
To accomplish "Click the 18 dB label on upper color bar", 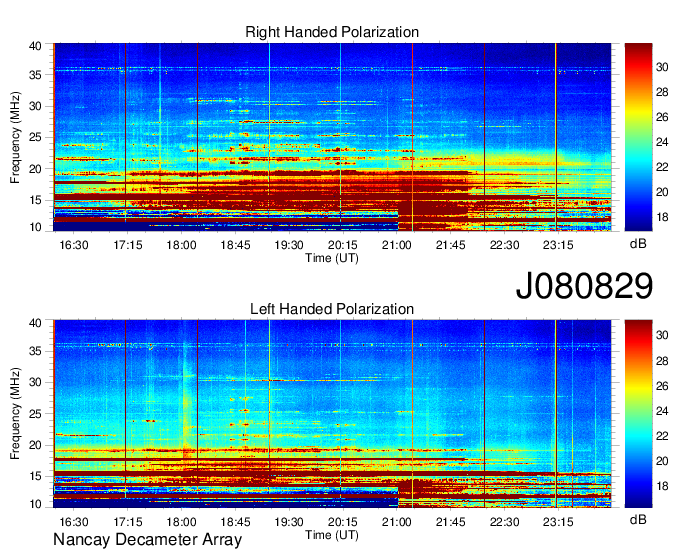I will [662, 217].
